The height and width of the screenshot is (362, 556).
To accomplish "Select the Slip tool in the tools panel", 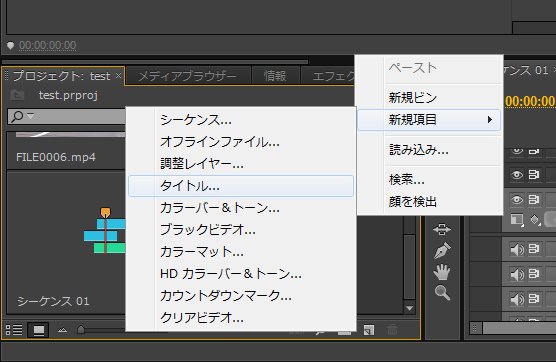I will click(x=442, y=229).
